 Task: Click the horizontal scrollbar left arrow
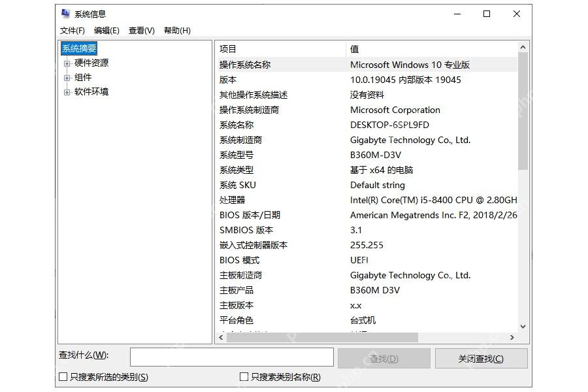221,337
